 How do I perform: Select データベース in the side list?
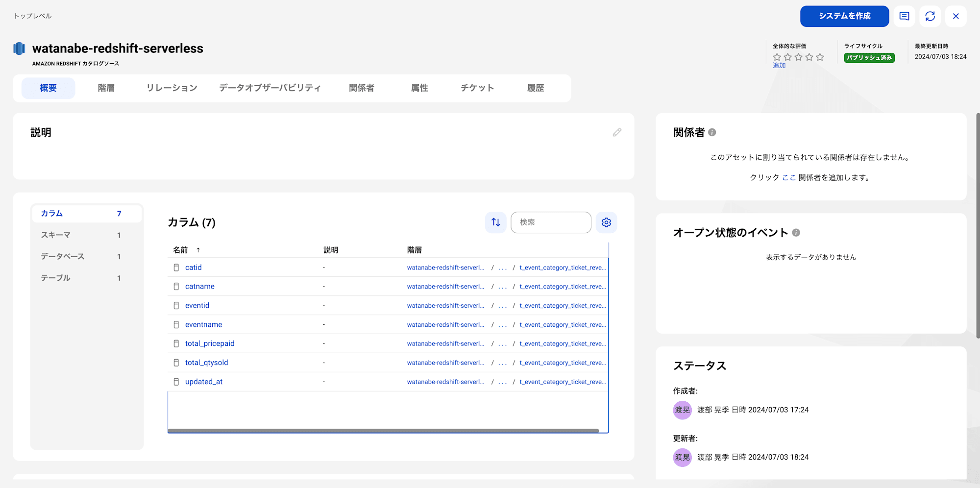pos(87,257)
